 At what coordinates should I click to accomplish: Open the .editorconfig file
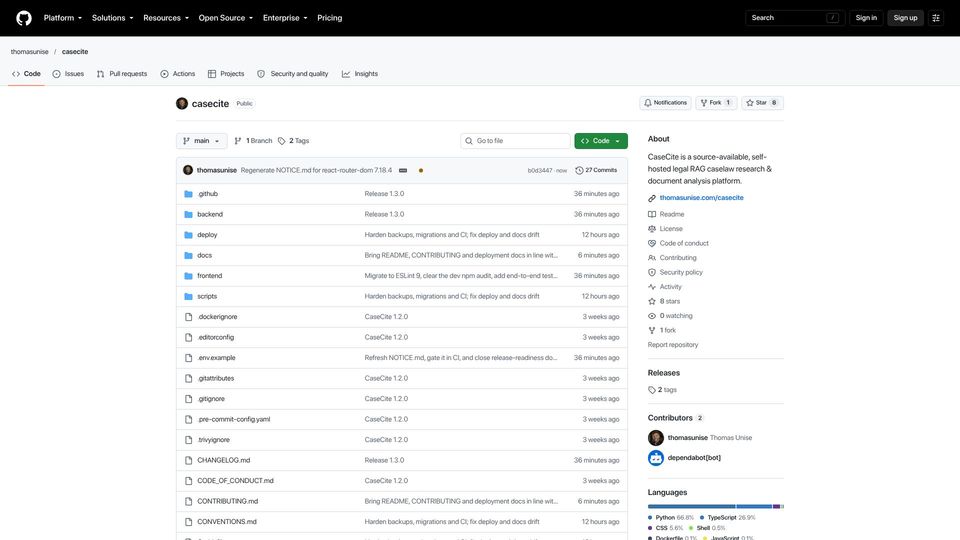(216, 337)
